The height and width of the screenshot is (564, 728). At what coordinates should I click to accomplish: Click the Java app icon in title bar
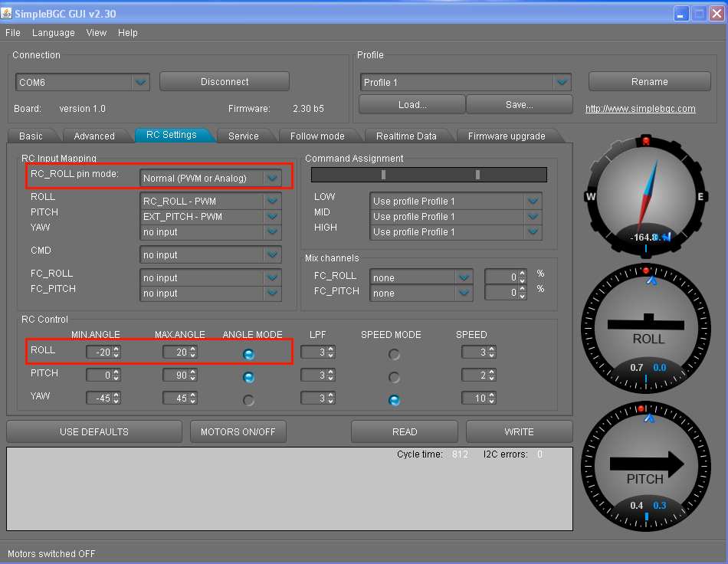tap(6, 14)
